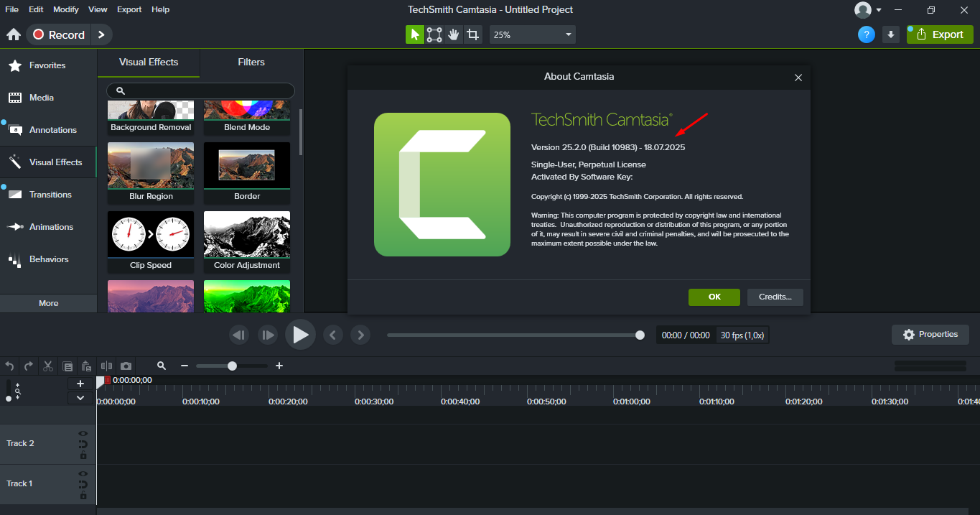The height and width of the screenshot is (515, 980).
Task: Take a snapshot with the camera icon
Action: pyautogui.click(x=126, y=366)
